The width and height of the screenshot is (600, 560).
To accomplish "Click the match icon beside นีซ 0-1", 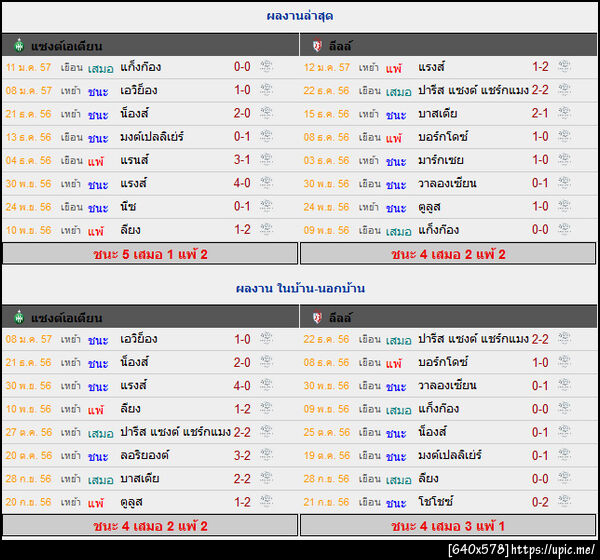I will 266,206.
